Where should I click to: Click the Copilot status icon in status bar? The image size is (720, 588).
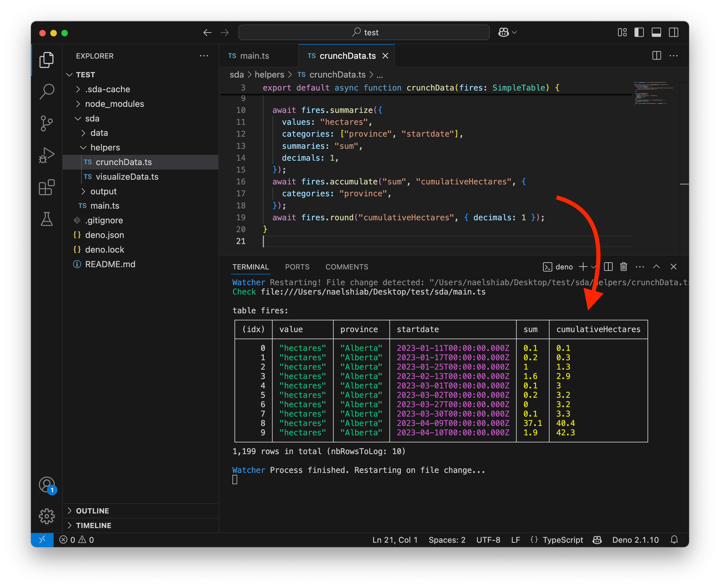pyautogui.click(x=597, y=540)
